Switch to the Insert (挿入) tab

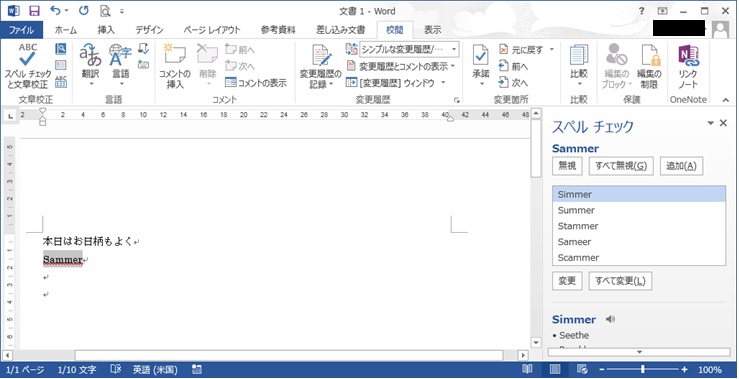pos(106,30)
